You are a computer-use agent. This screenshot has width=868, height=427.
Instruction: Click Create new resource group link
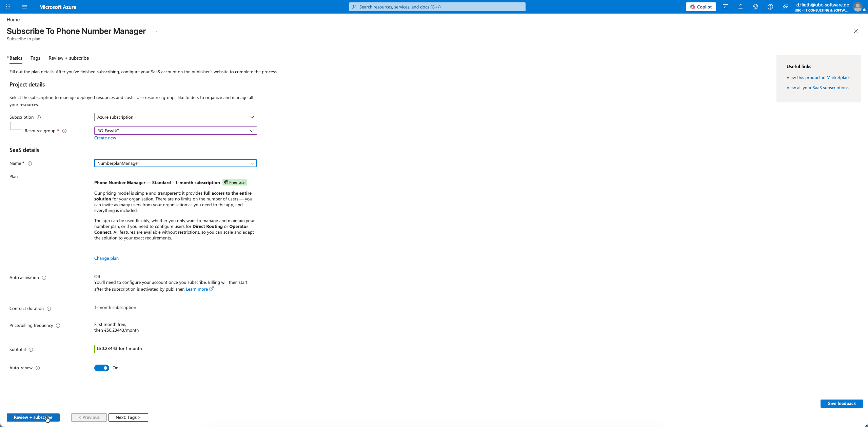click(105, 138)
